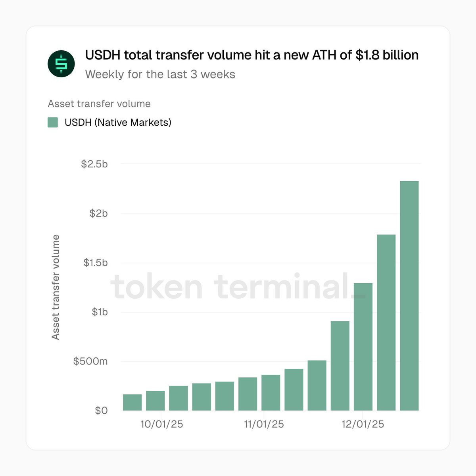Select the bar just above $500m gridline
The image size is (476, 476).
[x=317, y=386]
